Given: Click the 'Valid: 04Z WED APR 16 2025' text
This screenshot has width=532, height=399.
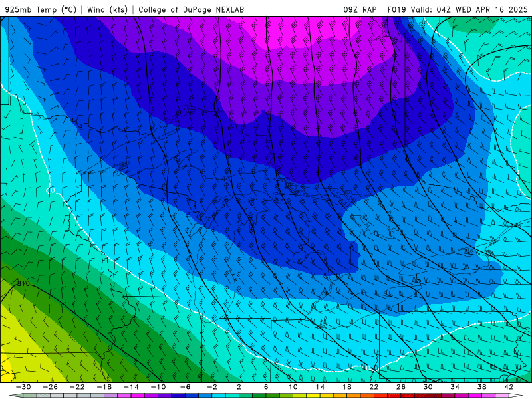Looking at the screenshot, I should (x=469, y=9).
